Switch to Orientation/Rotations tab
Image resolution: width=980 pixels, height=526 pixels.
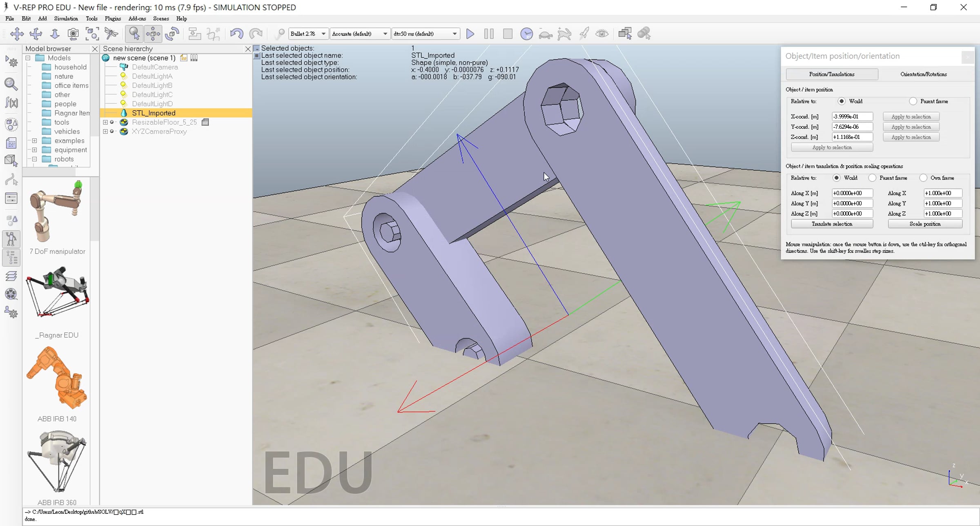(x=924, y=74)
